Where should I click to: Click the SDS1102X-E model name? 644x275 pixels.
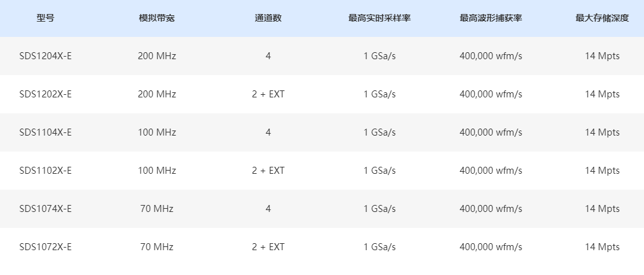tap(45, 171)
